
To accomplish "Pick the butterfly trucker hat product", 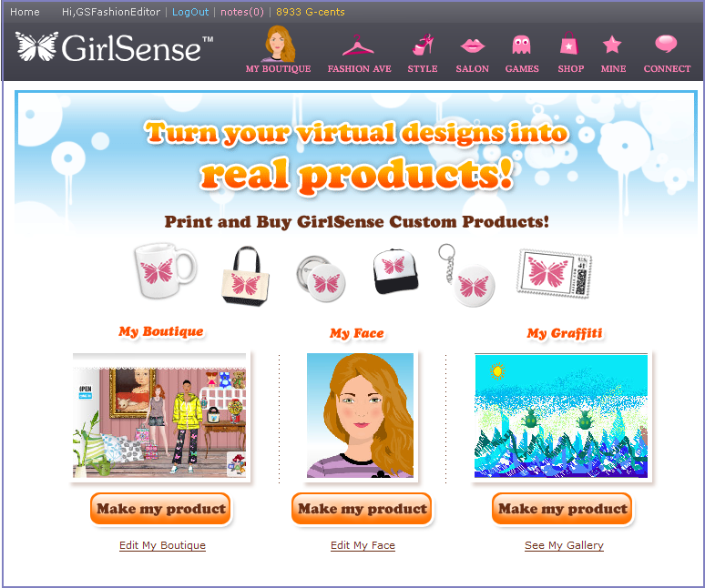I will (x=395, y=271).
